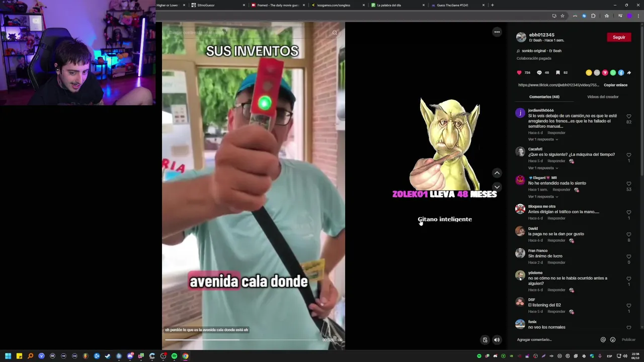Click the ebh012345 username

[541, 35]
